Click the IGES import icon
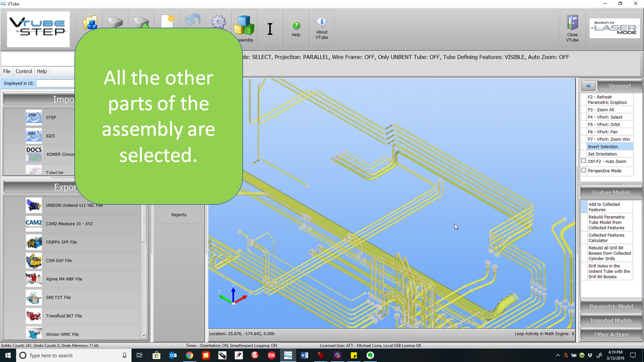This screenshot has width=644, height=362. coord(34,136)
